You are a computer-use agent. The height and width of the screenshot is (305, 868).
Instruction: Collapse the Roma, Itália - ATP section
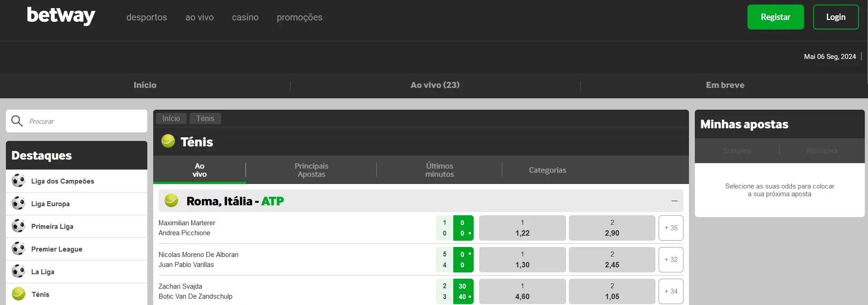pyautogui.click(x=674, y=201)
